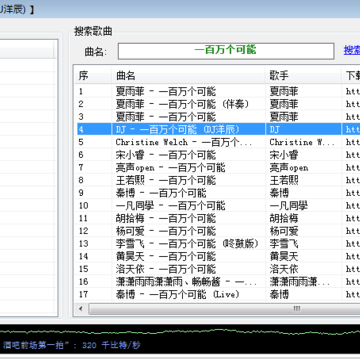Click artist cell 李雪飞
The width and height of the screenshot is (360, 360).
pos(284,243)
